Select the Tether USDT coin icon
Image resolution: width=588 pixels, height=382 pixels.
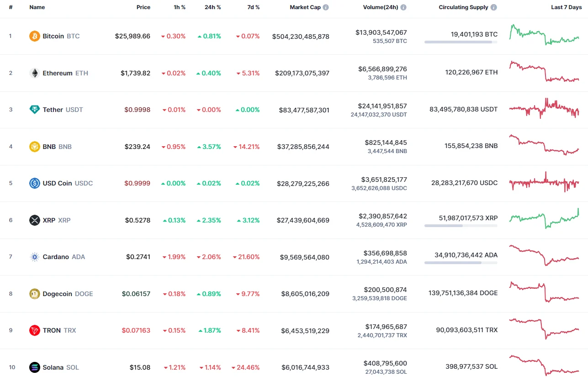click(34, 110)
